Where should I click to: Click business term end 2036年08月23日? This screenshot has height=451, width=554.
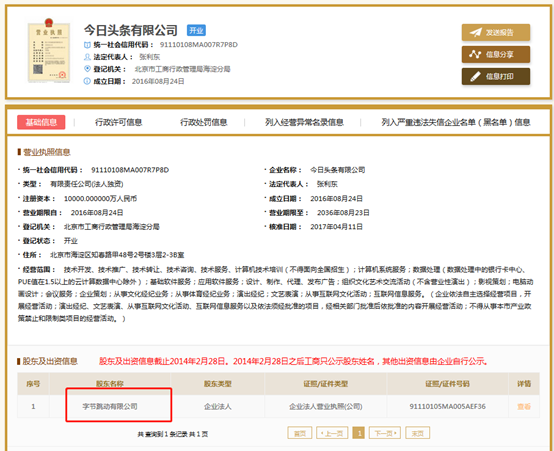[x=343, y=213]
